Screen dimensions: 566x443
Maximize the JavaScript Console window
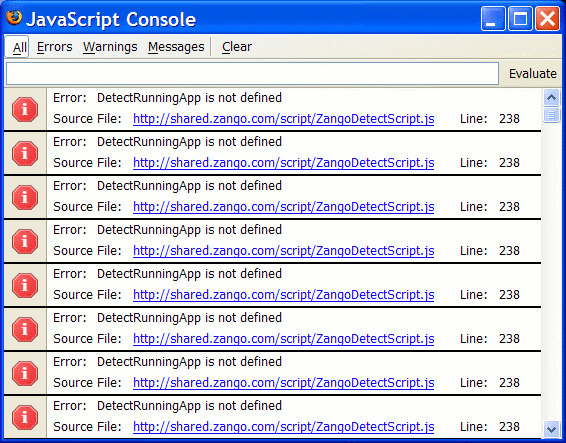[520, 18]
